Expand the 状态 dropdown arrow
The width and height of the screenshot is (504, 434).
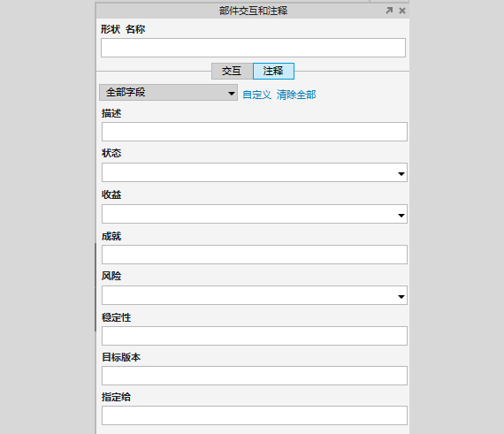click(x=401, y=174)
